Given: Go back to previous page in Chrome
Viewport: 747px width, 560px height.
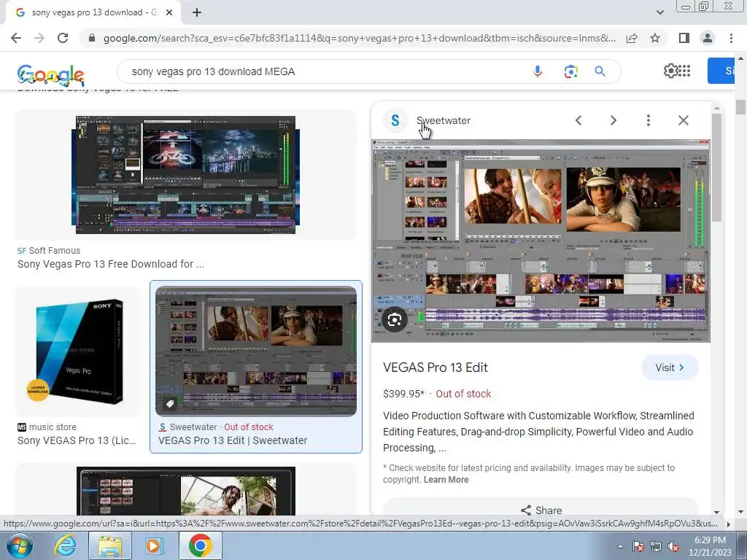Looking at the screenshot, I should (16, 38).
